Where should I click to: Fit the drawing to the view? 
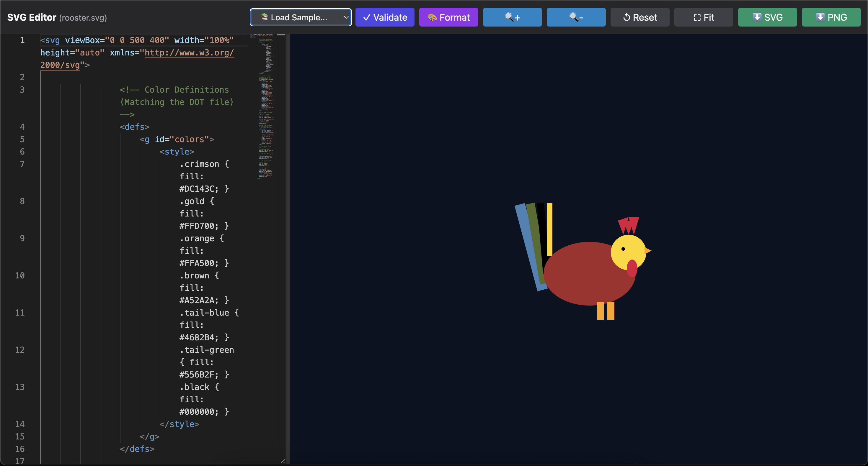pyautogui.click(x=704, y=17)
